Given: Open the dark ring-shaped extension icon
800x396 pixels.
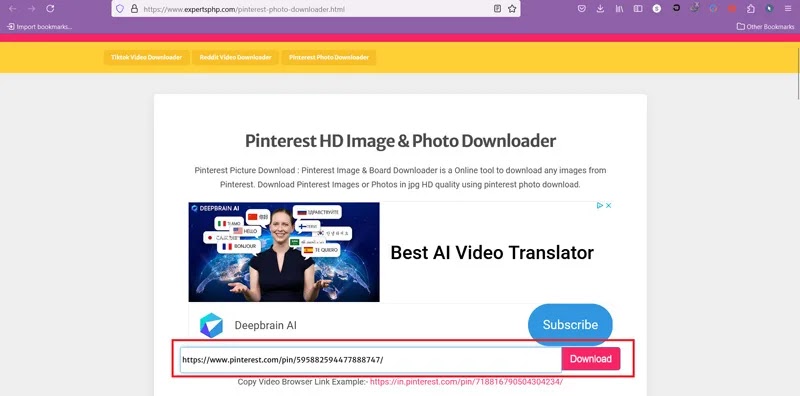Looking at the screenshot, I should [x=676, y=8].
